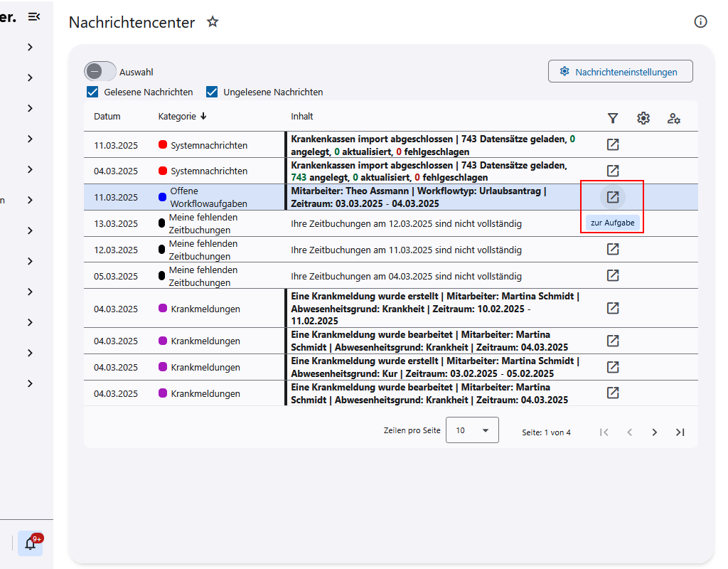Open the Zeilen pro Seite dropdown
This screenshot has width=728, height=569.
[x=472, y=430]
